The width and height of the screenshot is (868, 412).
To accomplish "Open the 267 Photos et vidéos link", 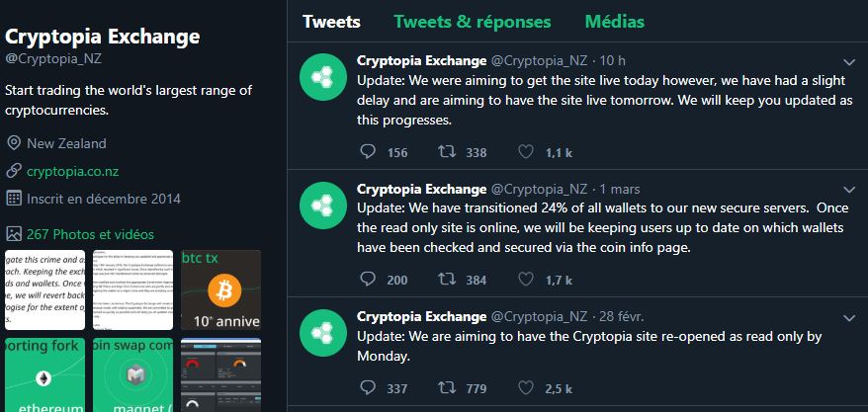I will pyautogui.click(x=90, y=234).
